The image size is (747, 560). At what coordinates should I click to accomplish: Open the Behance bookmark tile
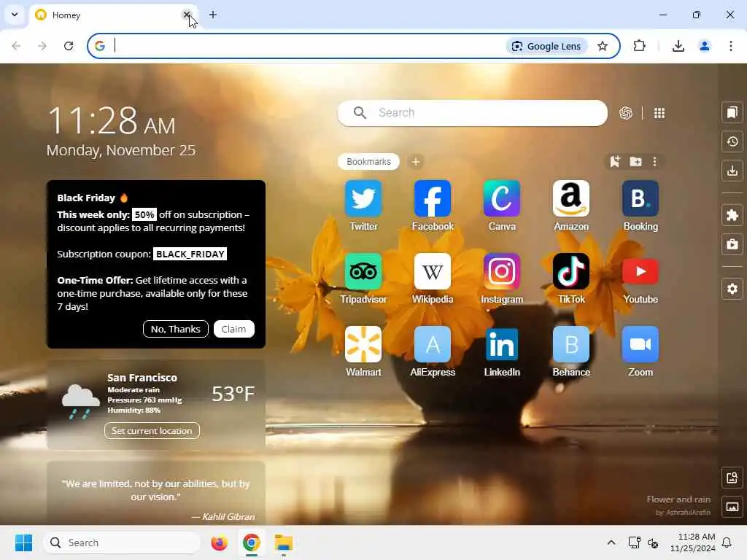[571, 345]
